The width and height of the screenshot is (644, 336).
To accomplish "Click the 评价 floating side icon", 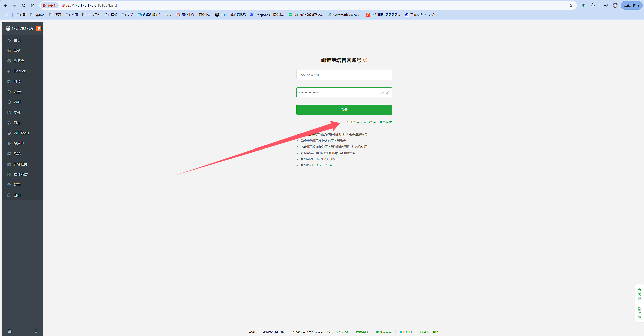I will (640, 313).
